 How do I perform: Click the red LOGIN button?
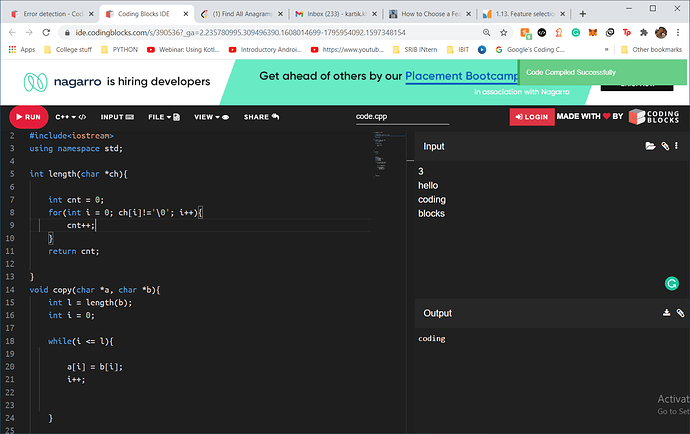point(531,117)
